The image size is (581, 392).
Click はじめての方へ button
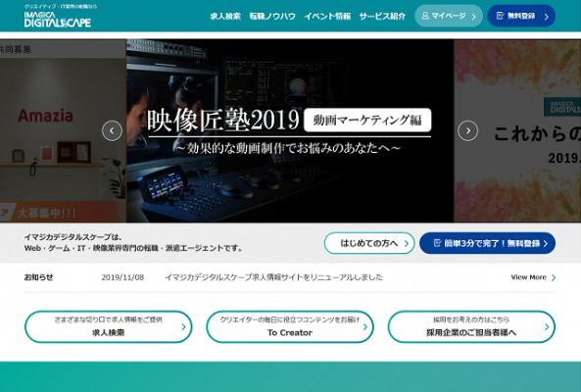pyautogui.click(x=369, y=243)
